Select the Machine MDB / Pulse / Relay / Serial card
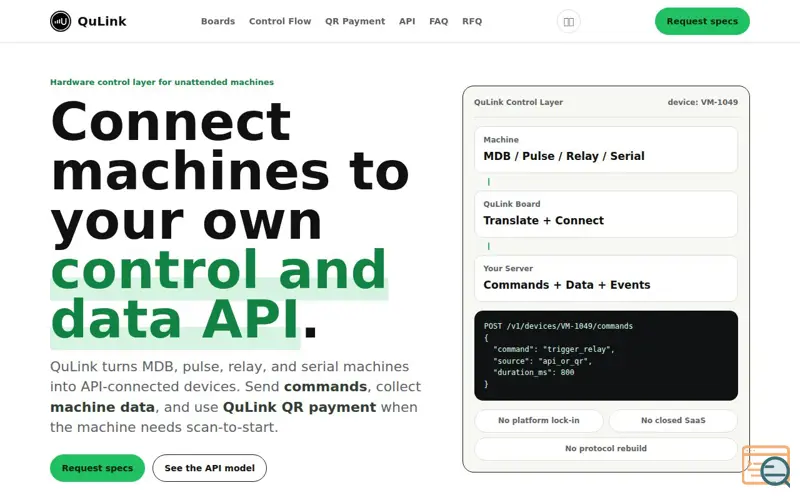 (x=606, y=149)
